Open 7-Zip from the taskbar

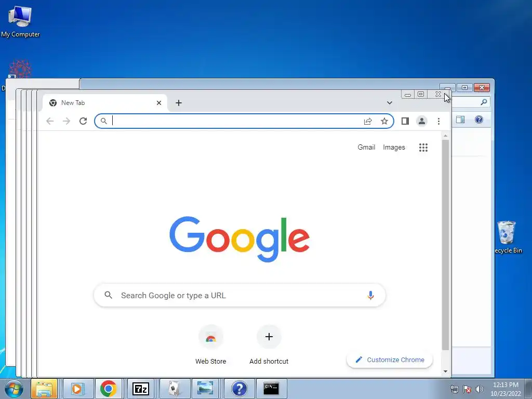[140, 389]
